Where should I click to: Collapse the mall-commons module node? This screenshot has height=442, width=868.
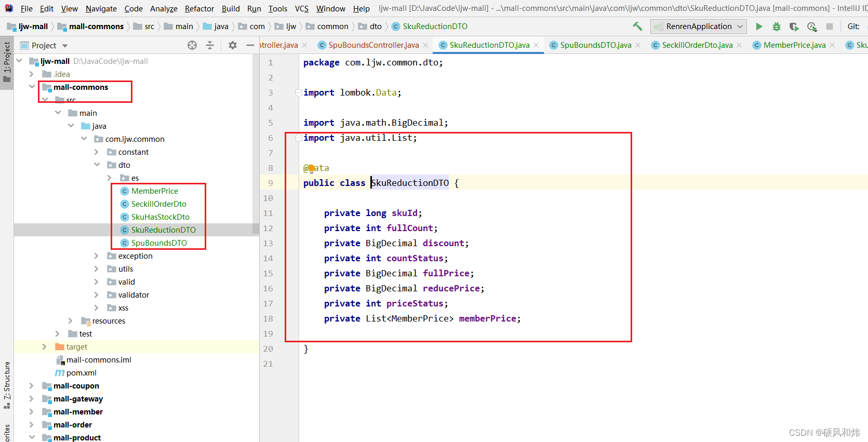(32, 87)
